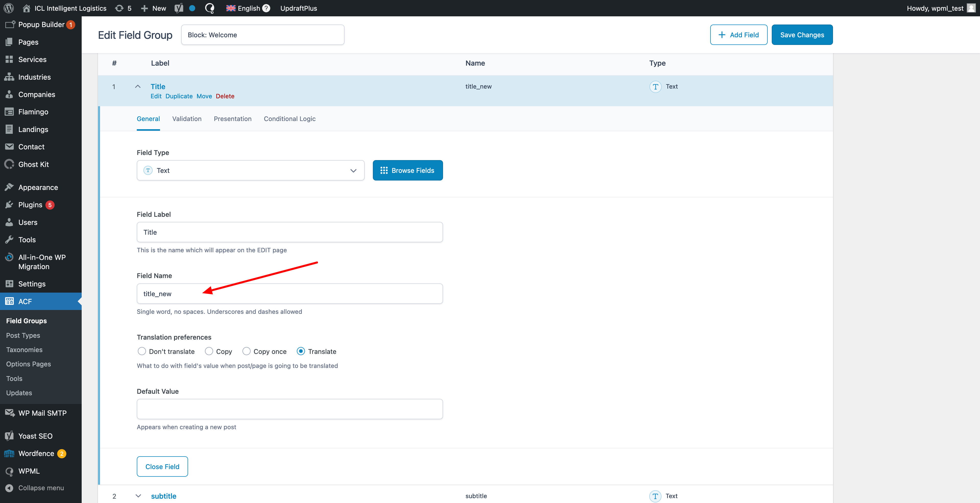Collapse the Title field row chevron
Image resolution: width=980 pixels, height=503 pixels.
138,86
